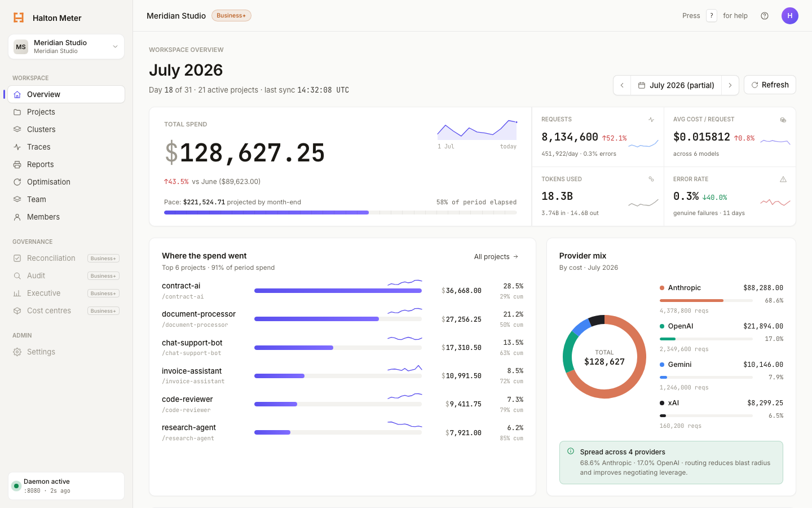Select the chat-support-bot project
This screenshot has width=812, height=508.
tap(342, 347)
